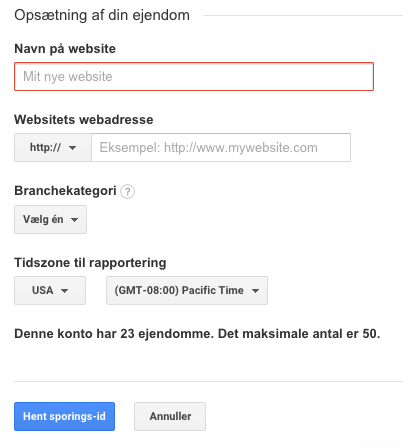The width and height of the screenshot is (403, 446).
Task: Open the Branchekategori help question mark icon
Action: [x=127, y=192]
